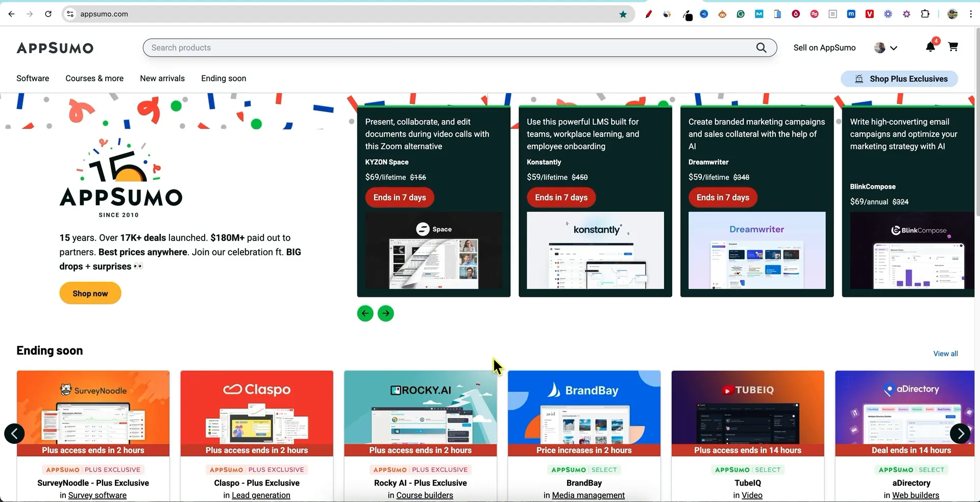Click Sell on AppSumo link

(824, 47)
